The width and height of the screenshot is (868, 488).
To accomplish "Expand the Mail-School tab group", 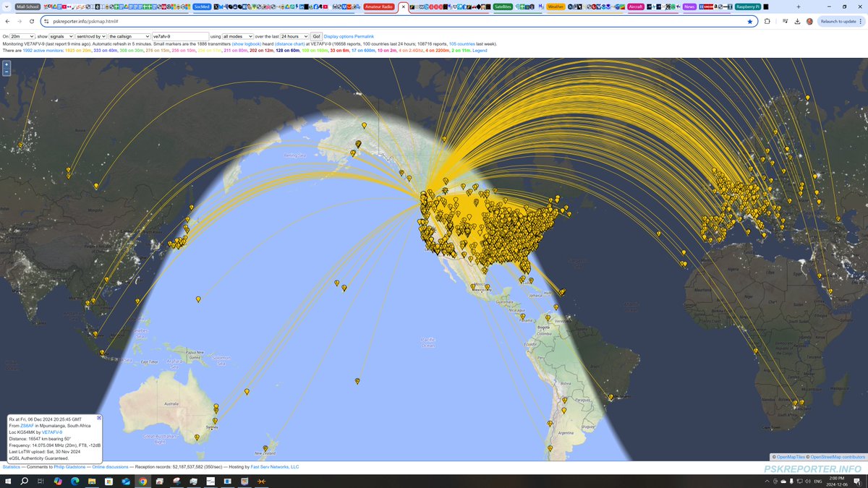I will coord(27,7).
